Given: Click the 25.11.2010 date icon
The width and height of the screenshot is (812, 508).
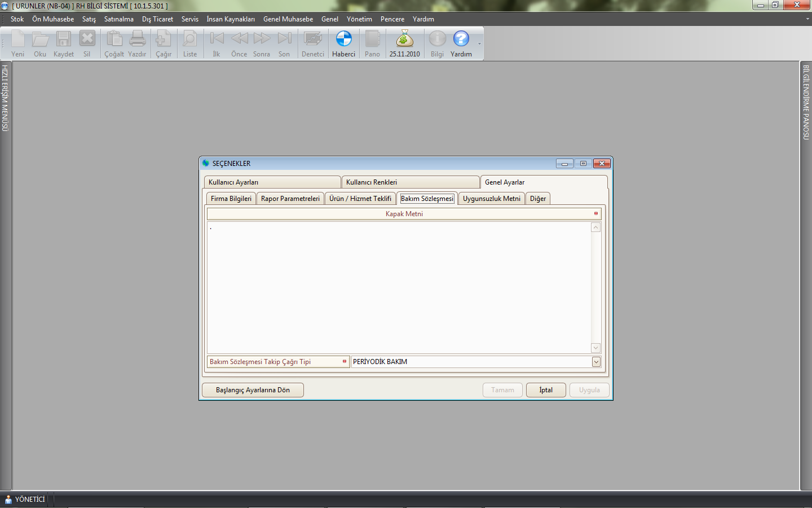Looking at the screenshot, I should pos(404,40).
